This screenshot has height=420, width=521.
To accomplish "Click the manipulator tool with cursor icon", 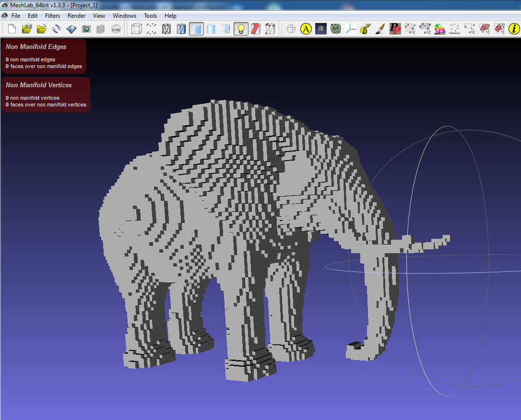I will (425, 29).
